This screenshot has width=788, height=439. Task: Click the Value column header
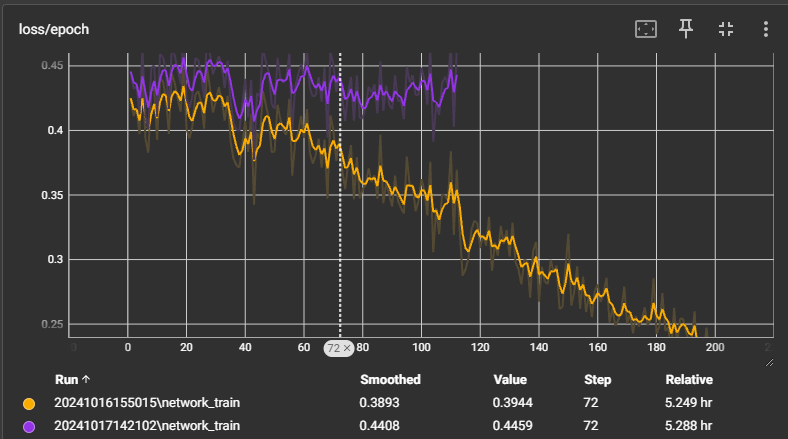pos(510,380)
